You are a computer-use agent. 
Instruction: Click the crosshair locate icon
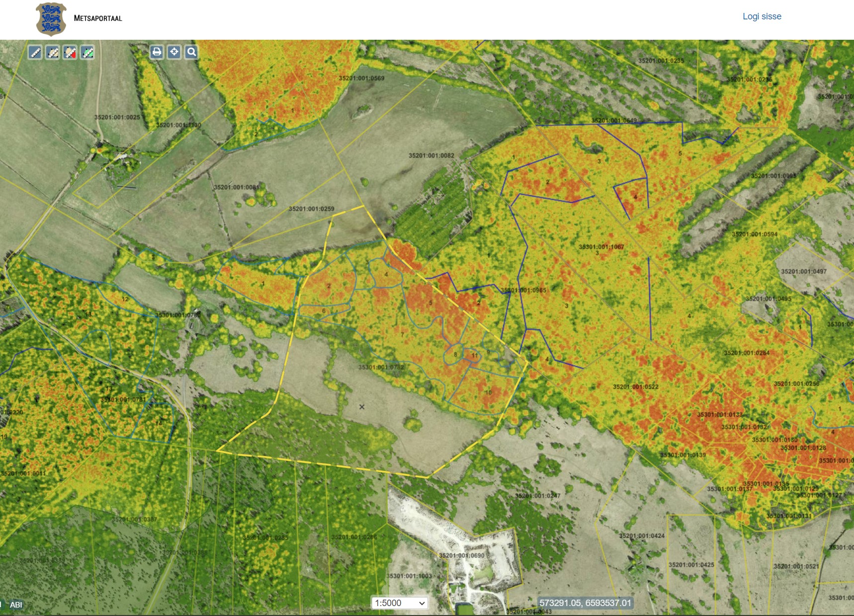[x=174, y=52]
